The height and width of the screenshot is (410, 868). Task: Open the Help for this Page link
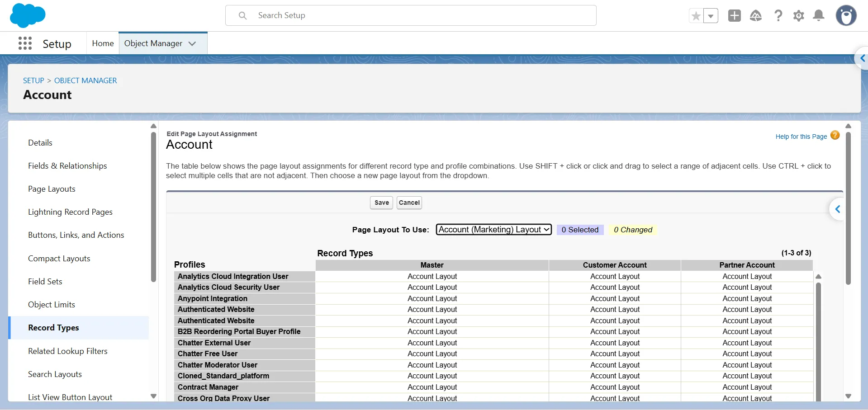tap(801, 137)
